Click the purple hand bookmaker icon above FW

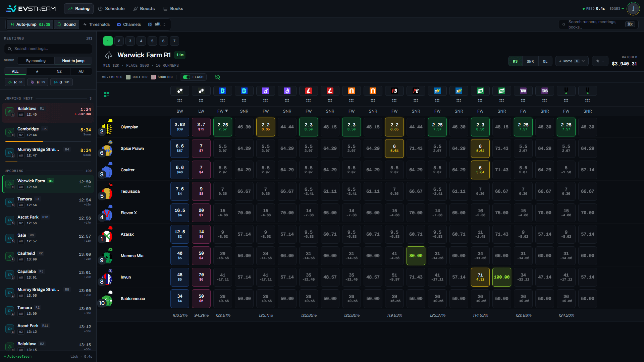266,91
